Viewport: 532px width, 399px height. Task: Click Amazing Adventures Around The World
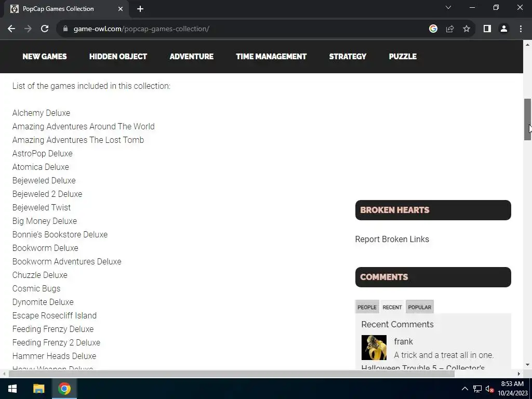tap(84, 127)
